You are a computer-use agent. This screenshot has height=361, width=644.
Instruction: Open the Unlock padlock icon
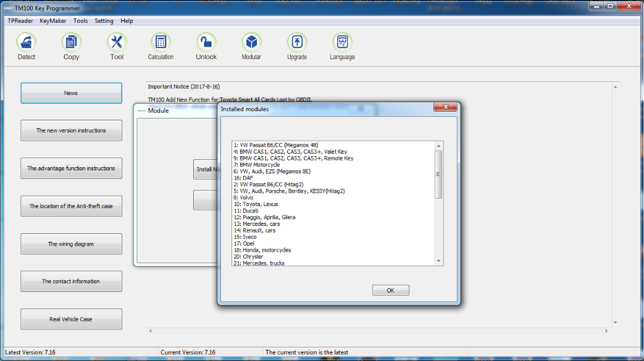[x=206, y=46]
